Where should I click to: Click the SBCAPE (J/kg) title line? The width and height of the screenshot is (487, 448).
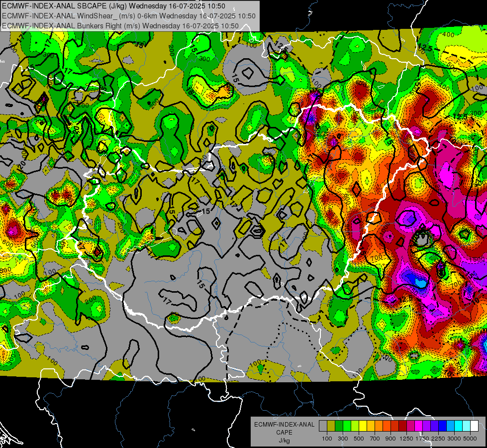pyautogui.click(x=114, y=6)
